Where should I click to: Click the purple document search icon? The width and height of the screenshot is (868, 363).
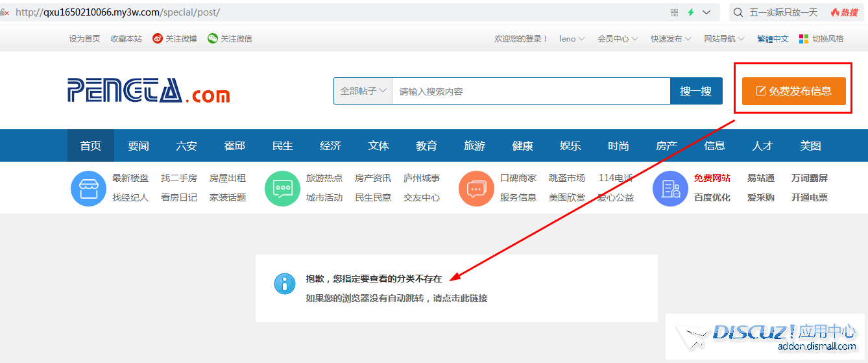pyautogui.click(x=670, y=188)
